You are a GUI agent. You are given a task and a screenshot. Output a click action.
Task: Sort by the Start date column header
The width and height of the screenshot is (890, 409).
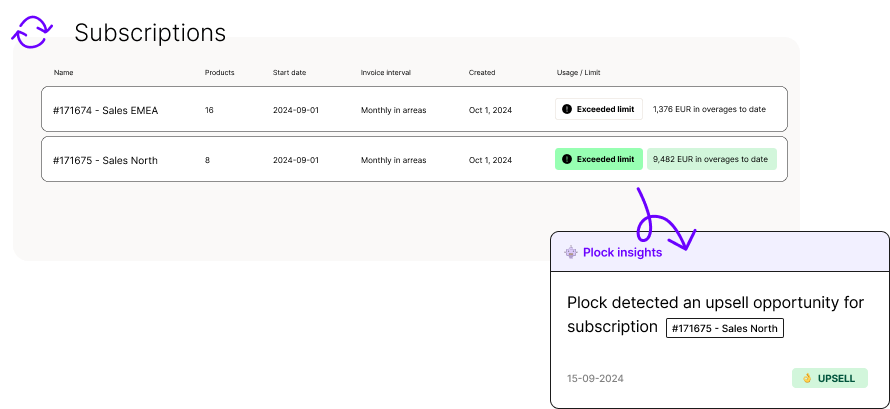click(289, 73)
